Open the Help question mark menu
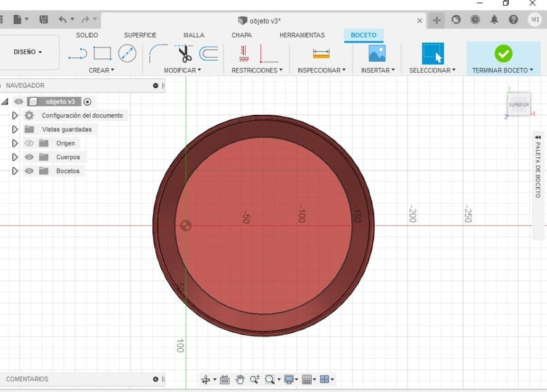Viewport: 547px width, 392px height. (513, 20)
